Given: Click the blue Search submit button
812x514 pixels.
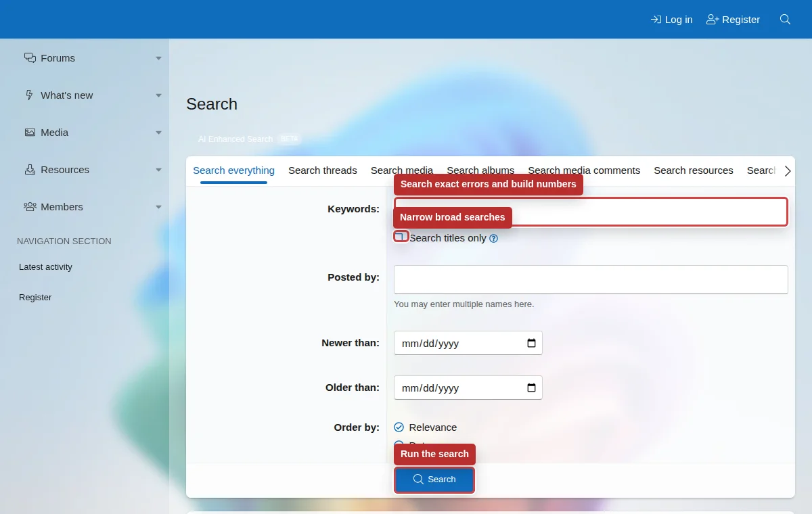Looking at the screenshot, I should [434, 480].
